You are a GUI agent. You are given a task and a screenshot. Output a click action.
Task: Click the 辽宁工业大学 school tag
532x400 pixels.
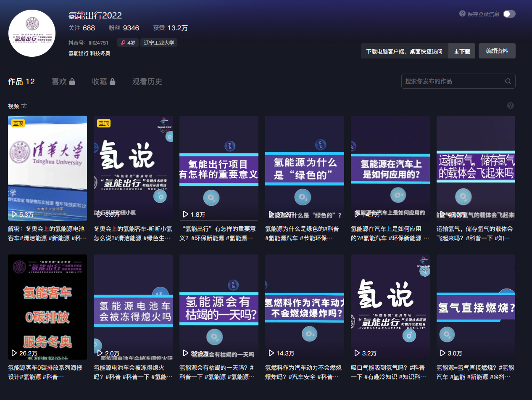coord(159,42)
